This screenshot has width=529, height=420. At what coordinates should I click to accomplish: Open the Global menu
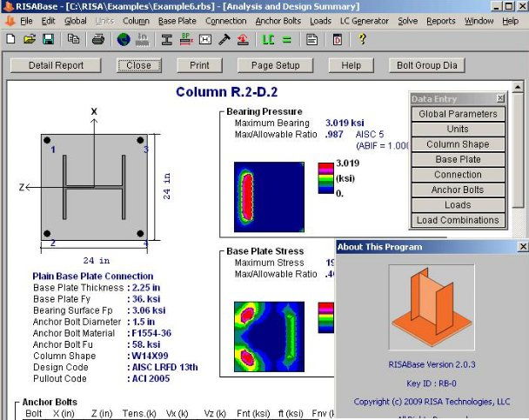pyautogui.click(x=75, y=21)
